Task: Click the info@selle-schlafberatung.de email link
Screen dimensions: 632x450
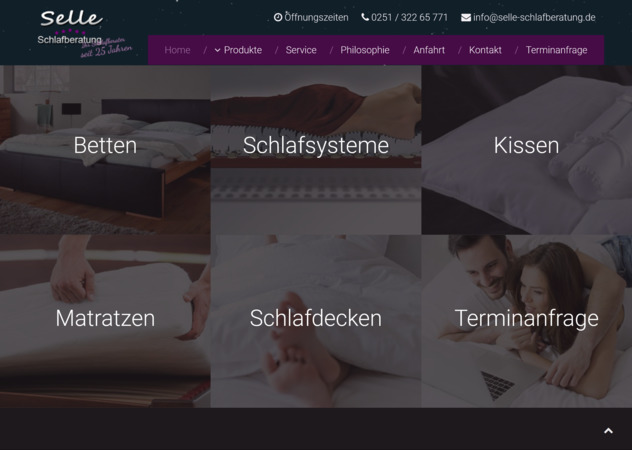Action: (534, 17)
